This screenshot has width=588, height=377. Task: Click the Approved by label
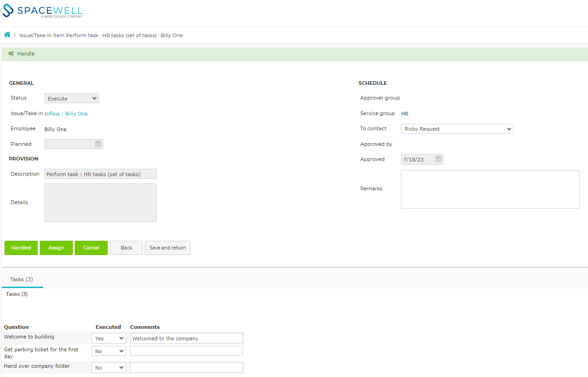(x=376, y=144)
